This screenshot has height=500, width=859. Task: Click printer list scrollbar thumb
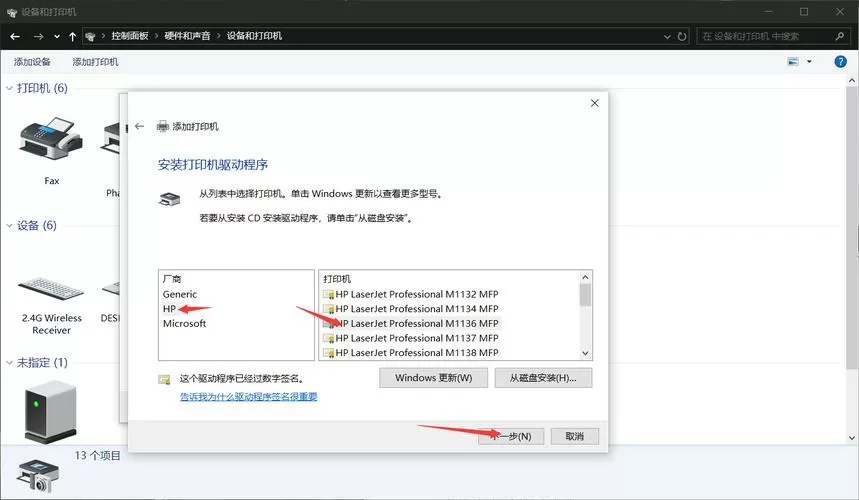coord(585,295)
